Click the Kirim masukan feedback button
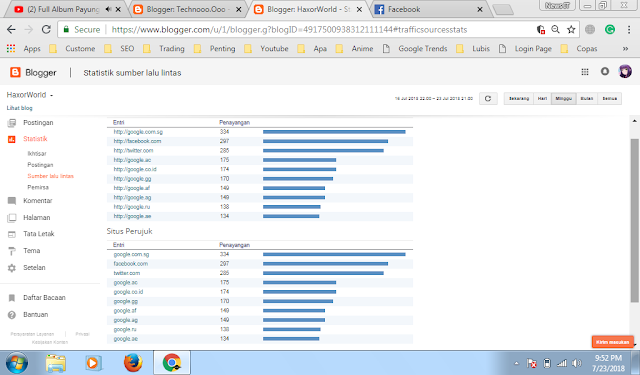 (612, 342)
